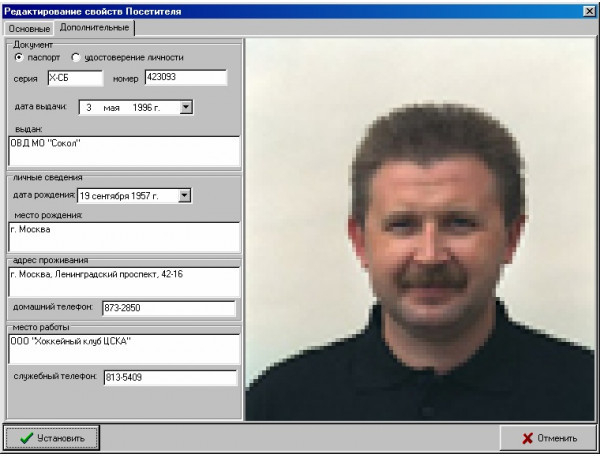This screenshot has height=456, width=600.
Task: Click the адрес проживания text field
Action: point(124,280)
